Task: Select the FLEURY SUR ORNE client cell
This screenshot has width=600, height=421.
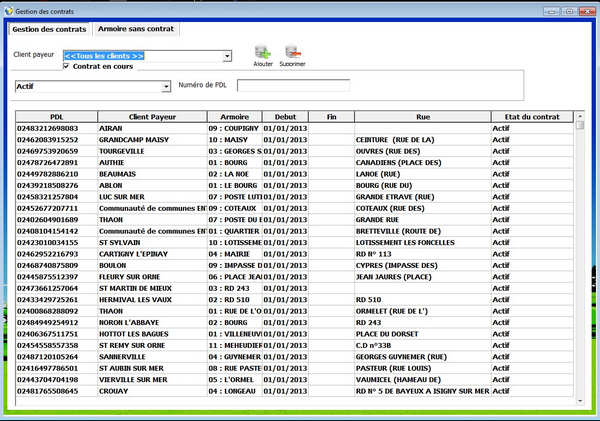Action: [152, 277]
